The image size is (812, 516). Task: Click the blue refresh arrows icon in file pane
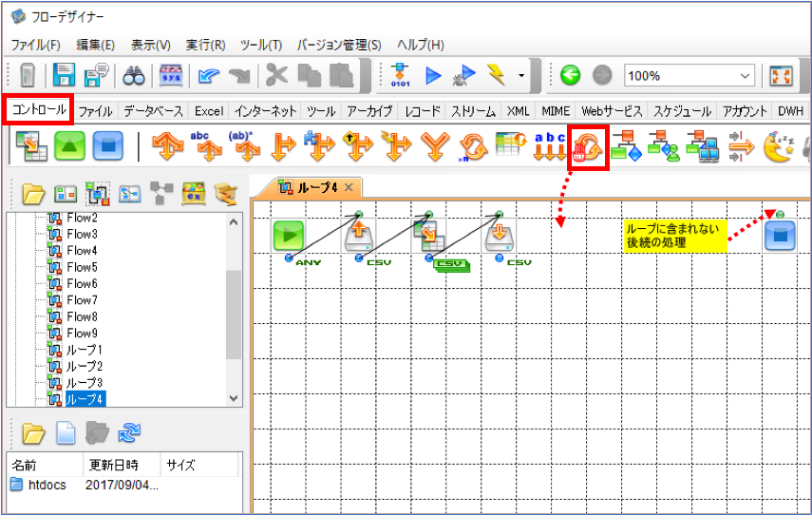tap(129, 432)
